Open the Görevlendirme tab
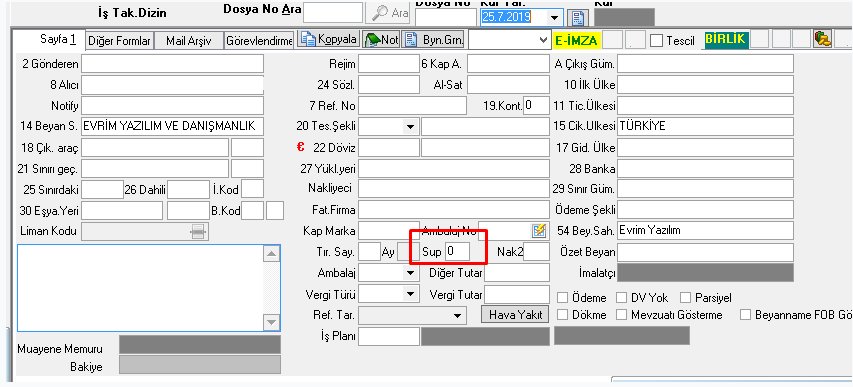Screen dimensions: 853x387 click(x=259, y=41)
